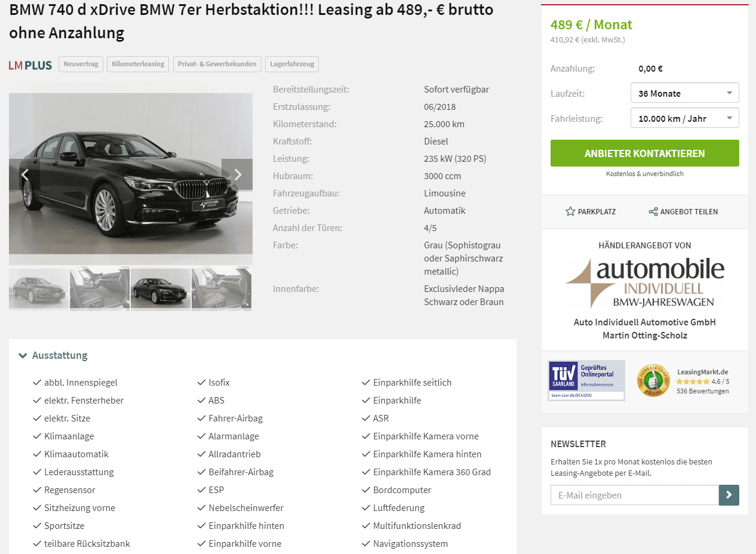Collapse the Ausstattung section
The image size is (756, 554).
(x=53, y=355)
